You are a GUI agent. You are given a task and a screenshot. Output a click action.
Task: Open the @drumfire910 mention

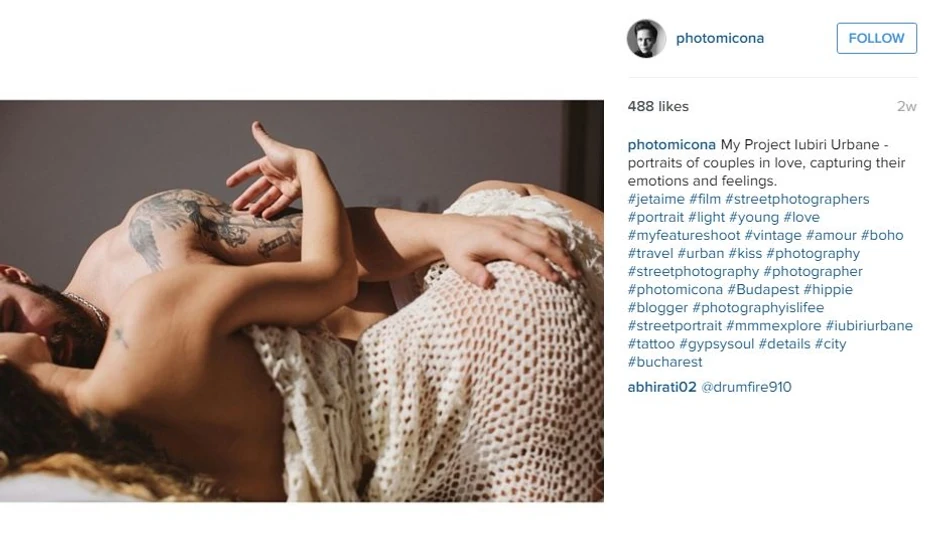746,387
